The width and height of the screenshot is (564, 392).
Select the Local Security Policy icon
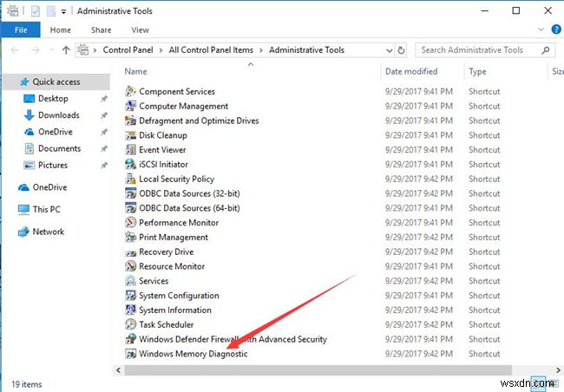tap(130, 179)
